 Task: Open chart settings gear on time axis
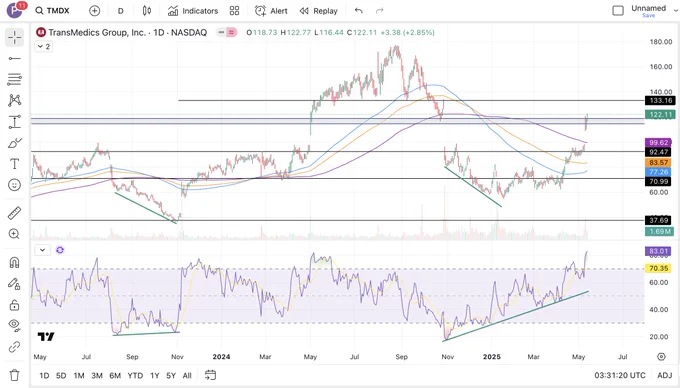(x=661, y=356)
